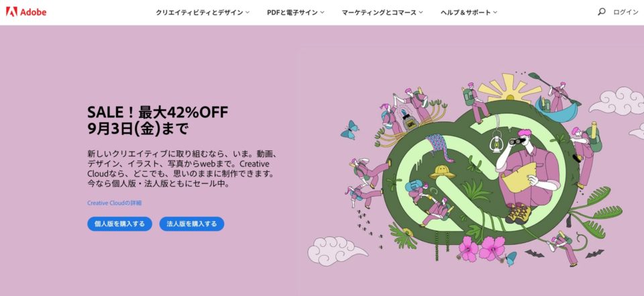Click the sun graphic atop the illustration
The width and height of the screenshot is (644, 296).
[510, 87]
